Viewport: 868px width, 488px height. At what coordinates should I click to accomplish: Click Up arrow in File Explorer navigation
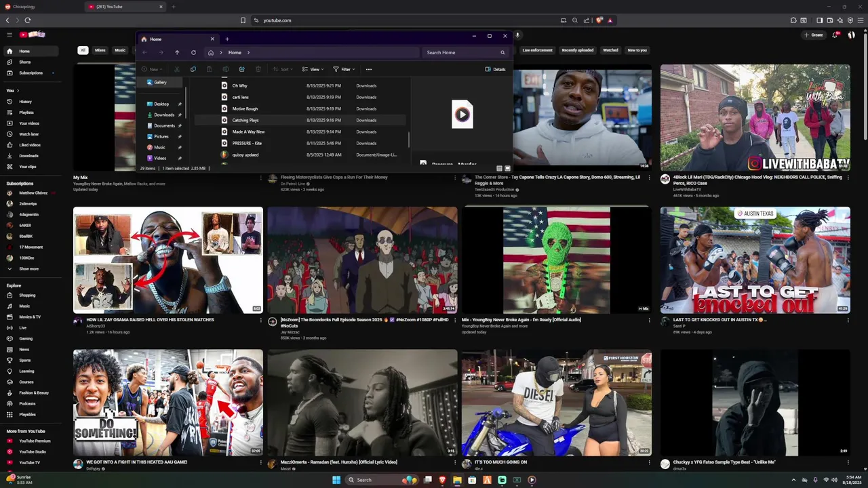[177, 52]
